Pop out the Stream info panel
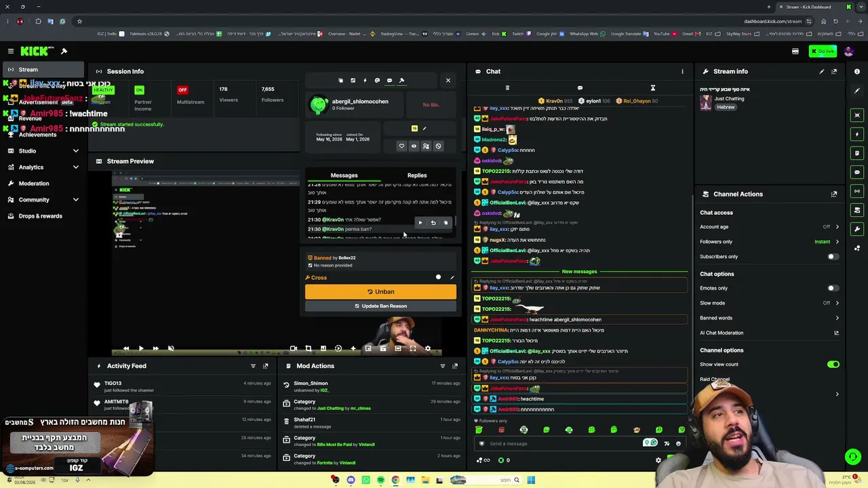The height and width of the screenshot is (488, 868). (834, 71)
